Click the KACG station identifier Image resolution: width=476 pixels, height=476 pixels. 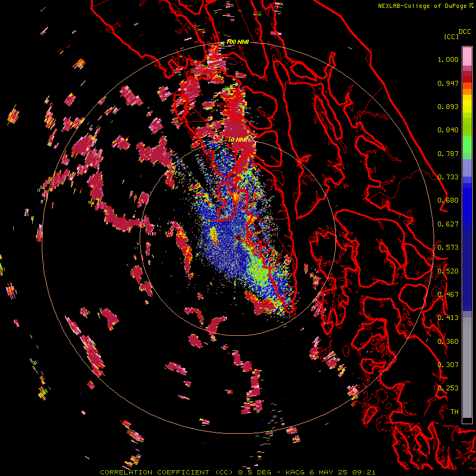point(296,472)
